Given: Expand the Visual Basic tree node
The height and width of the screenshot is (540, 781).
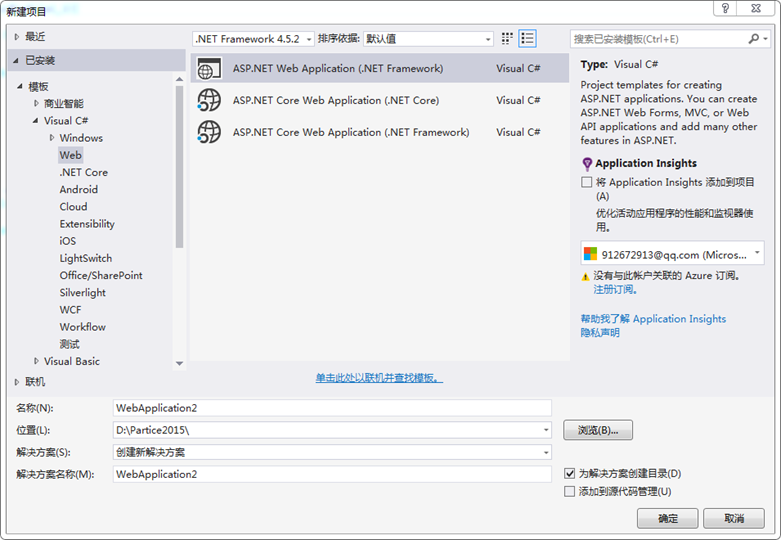Looking at the screenshot, I should pos(36,361).
